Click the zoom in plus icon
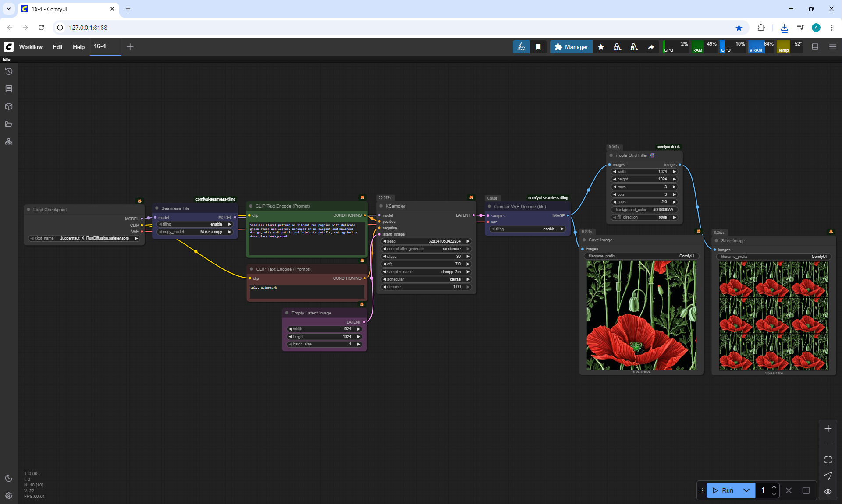 (828, 428)
